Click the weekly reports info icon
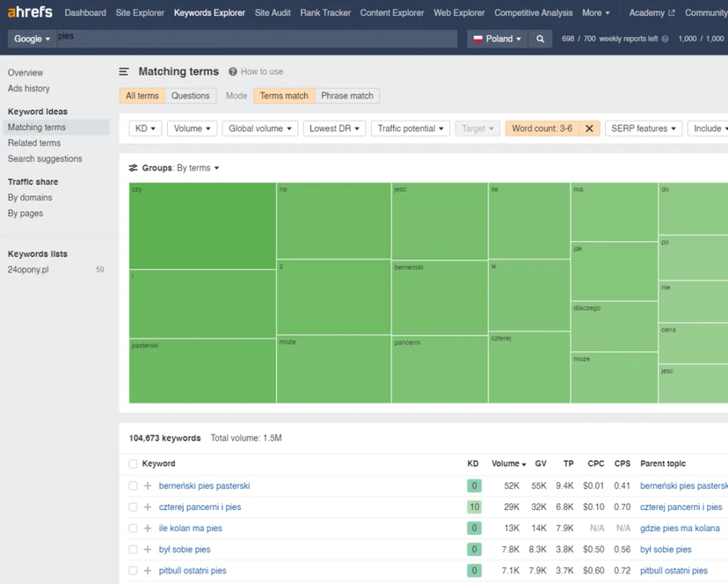This screenshot has width=728, height=584. (665, 39)
